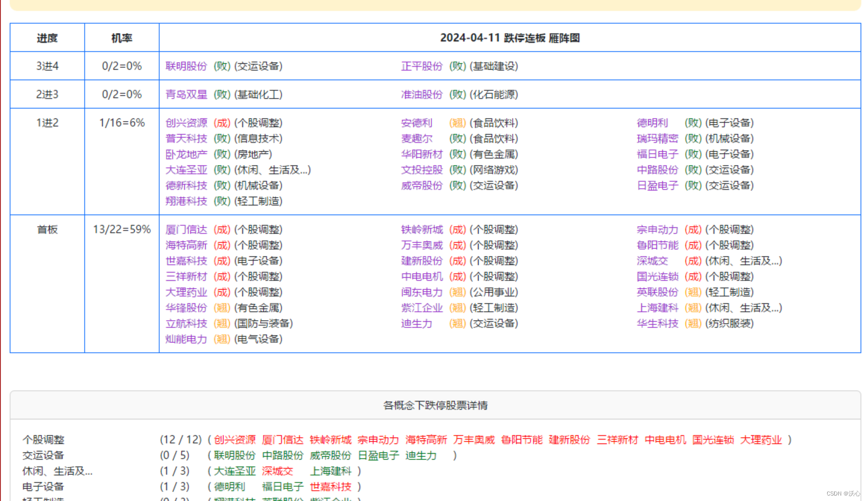Open 华生科技 stock link
This screenshot has width=868, height=501.
(657, 323)
